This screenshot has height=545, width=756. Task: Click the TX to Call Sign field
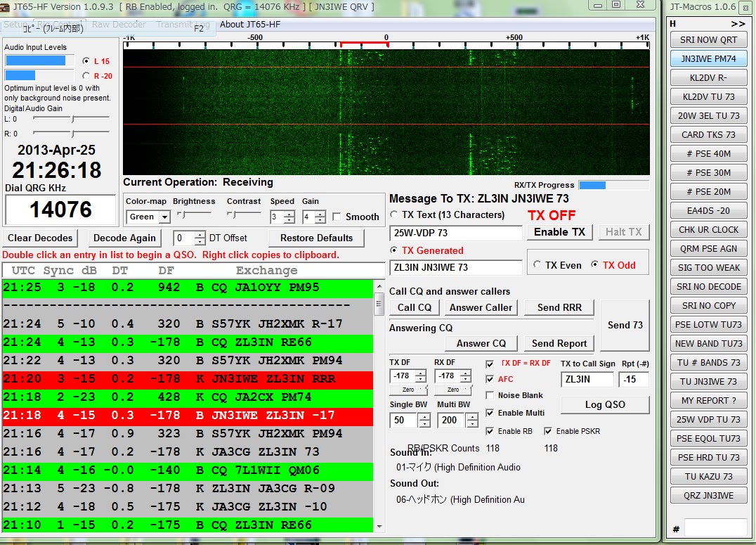587,380
